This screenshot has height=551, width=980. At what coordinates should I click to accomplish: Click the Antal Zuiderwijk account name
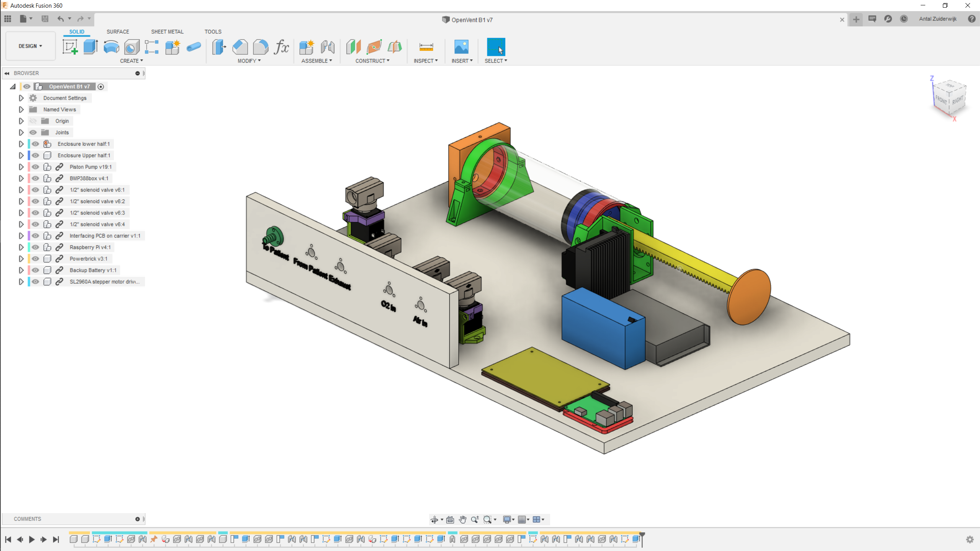click(x=938, y=19)
